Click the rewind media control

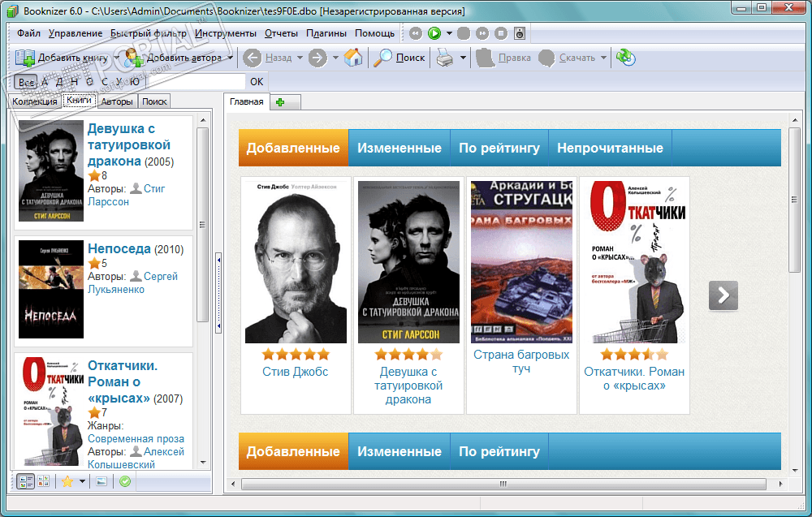click(415, 33)
